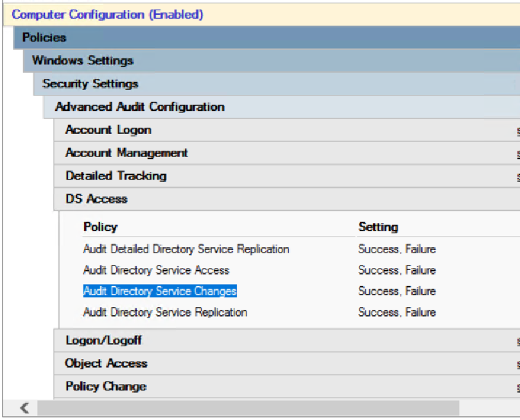Expand the Account Logon section
The height and width of the screenshot is (420, 520).
pos(108,130)
